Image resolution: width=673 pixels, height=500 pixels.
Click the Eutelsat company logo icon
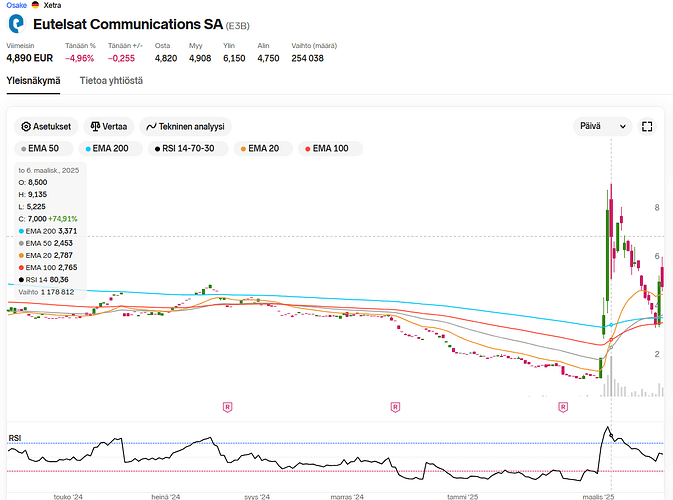tap(17, 24)
